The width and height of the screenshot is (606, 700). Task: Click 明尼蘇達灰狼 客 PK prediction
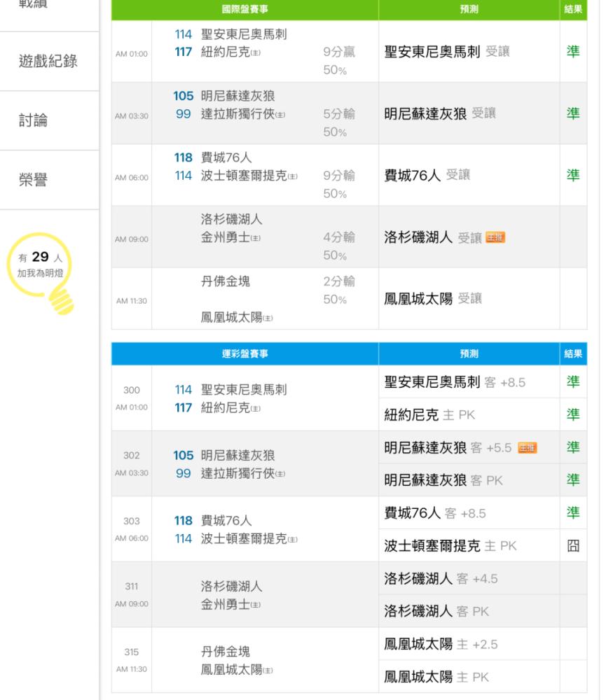tap(443, 480)
